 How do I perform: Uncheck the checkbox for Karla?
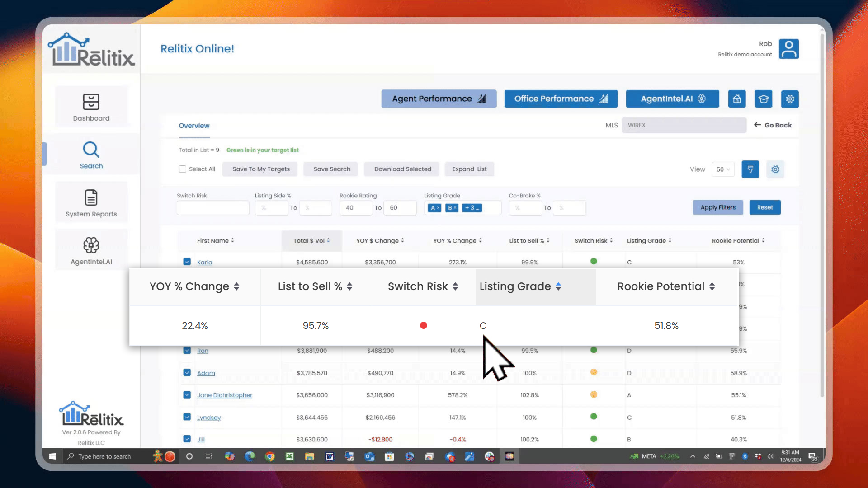[187, 262]
